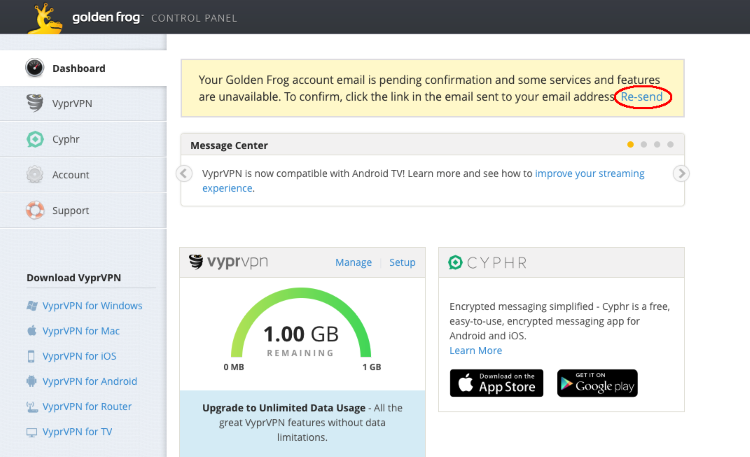Click the Cyphr green sidebar icon
Screen dimensions: 750x457
coord(35,139)
